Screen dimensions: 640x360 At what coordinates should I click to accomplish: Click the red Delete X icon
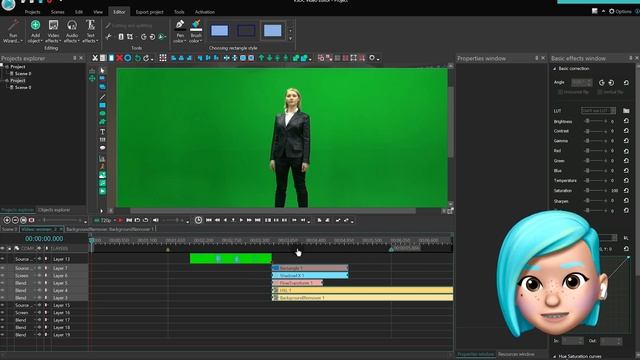pos(119,58)
